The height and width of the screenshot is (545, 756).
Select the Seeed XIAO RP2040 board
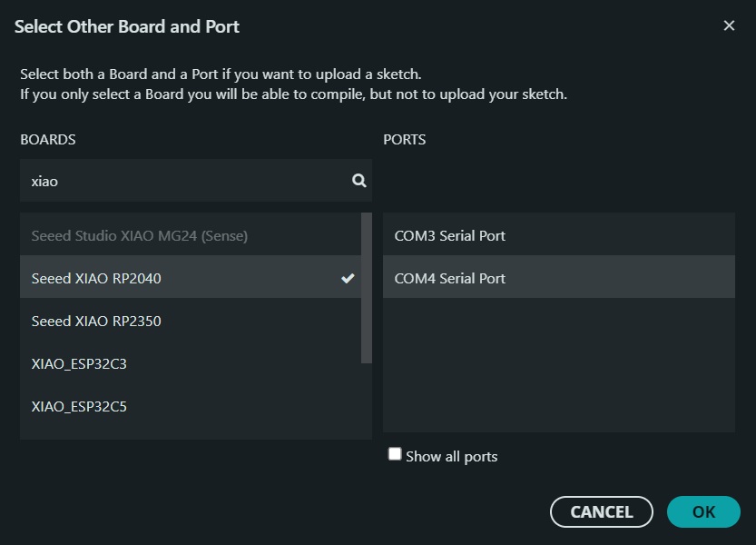click(x=96, y=278)
